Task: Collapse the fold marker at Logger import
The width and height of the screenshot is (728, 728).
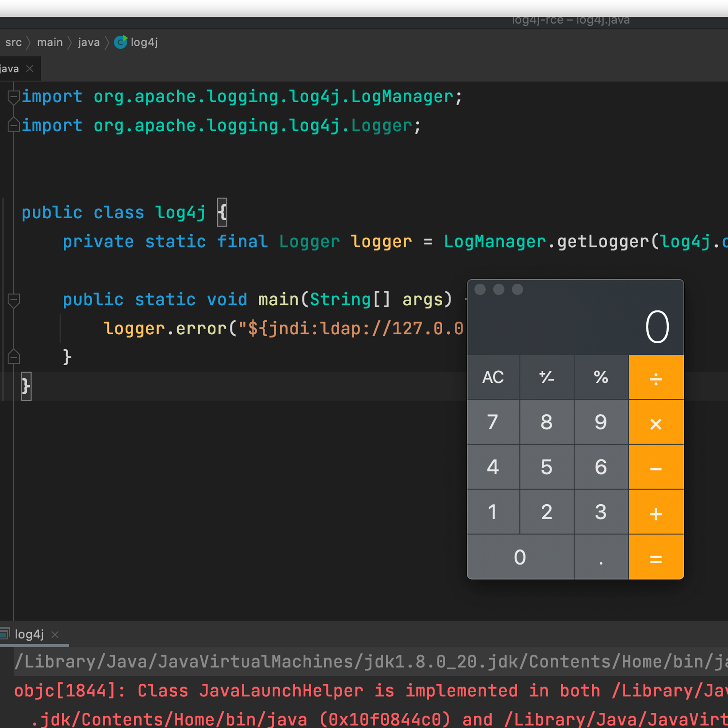Action: click(x=13, y=125)
